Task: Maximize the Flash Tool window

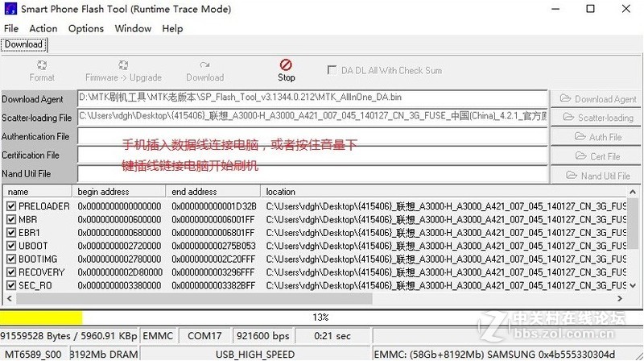Action: pyautogui.click(x=590, y=9)
